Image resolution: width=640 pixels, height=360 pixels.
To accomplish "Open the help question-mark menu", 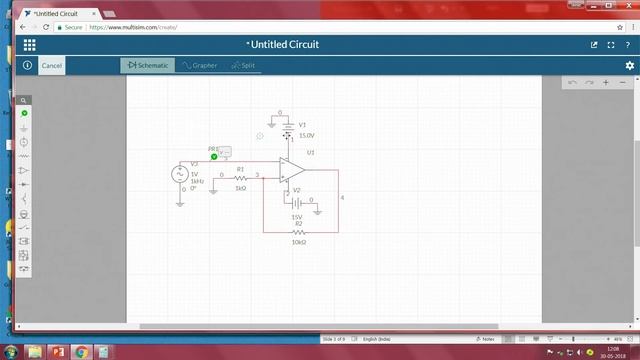I will coord(627,45).
